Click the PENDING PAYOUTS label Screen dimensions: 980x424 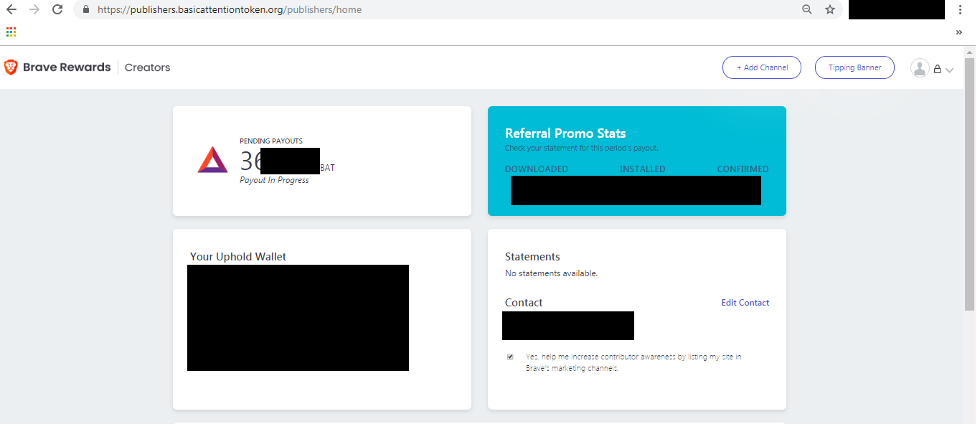click(x=271, y=141)
